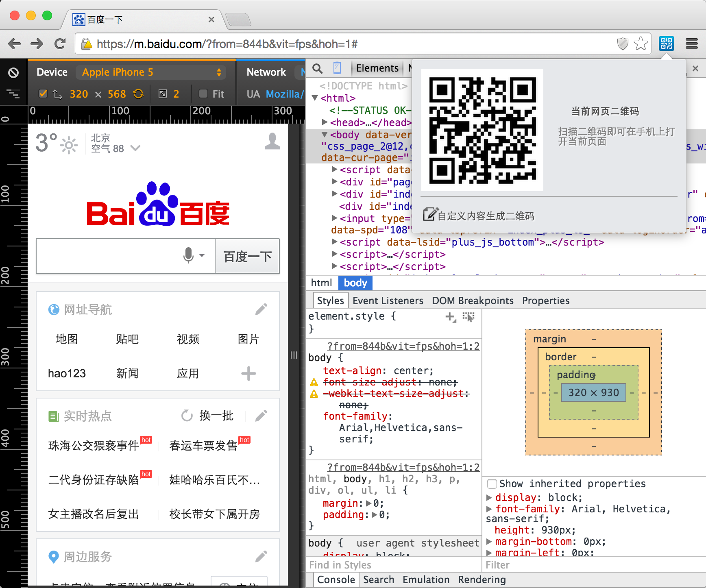
Task: Click the QR code extension icon
Action: click(x=666, y=44)
